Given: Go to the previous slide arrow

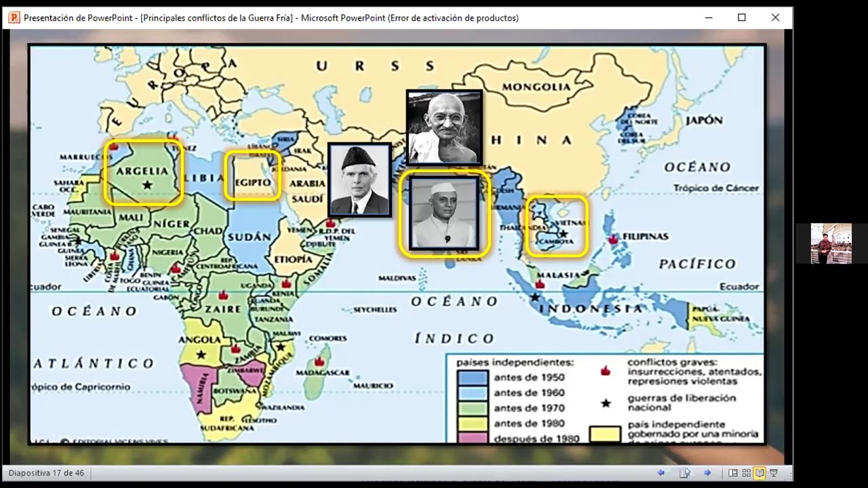Looking at the screenshot, I should [x=661, y=473].
